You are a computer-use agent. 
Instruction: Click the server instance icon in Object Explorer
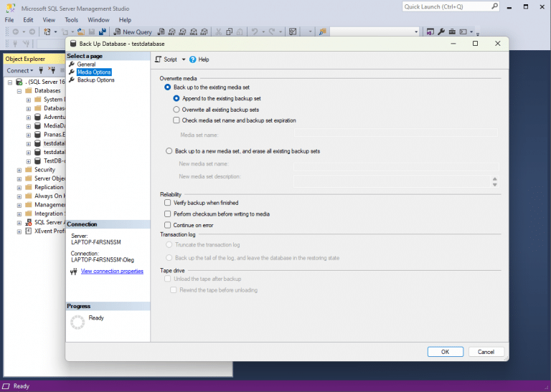[19, 82]
